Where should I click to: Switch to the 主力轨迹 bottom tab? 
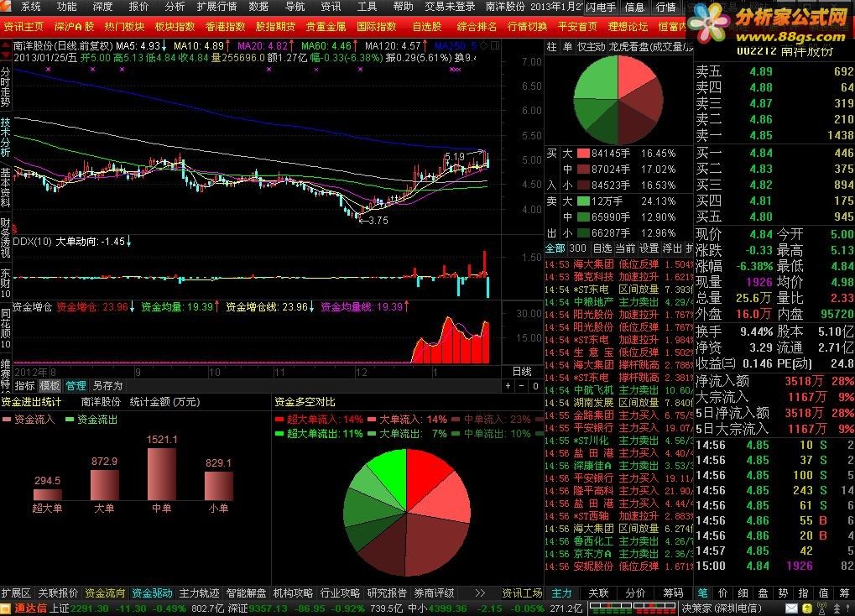click(199, 593)
